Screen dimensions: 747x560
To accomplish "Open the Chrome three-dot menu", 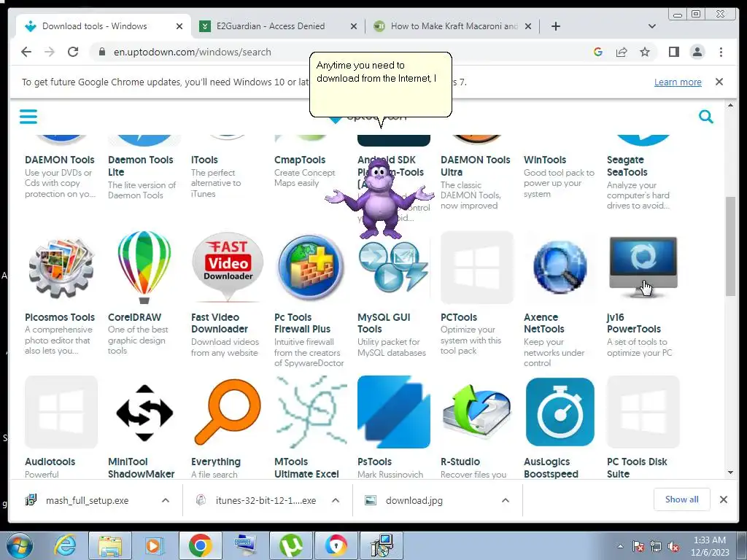I will [721, 52].
